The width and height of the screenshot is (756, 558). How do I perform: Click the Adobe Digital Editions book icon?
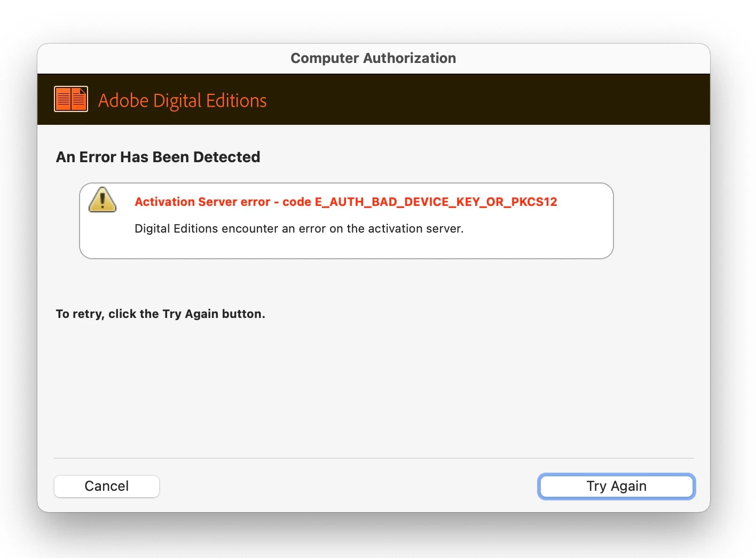point(71,99)
